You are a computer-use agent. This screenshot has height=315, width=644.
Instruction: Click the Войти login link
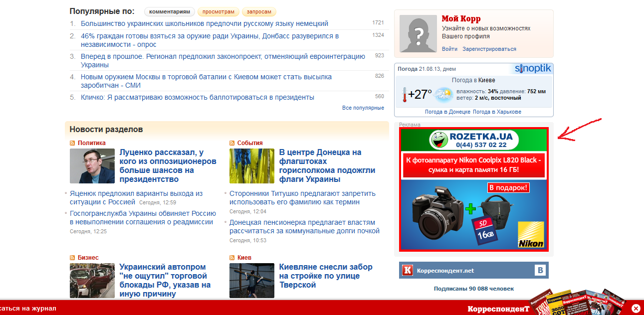coord(449,49)
